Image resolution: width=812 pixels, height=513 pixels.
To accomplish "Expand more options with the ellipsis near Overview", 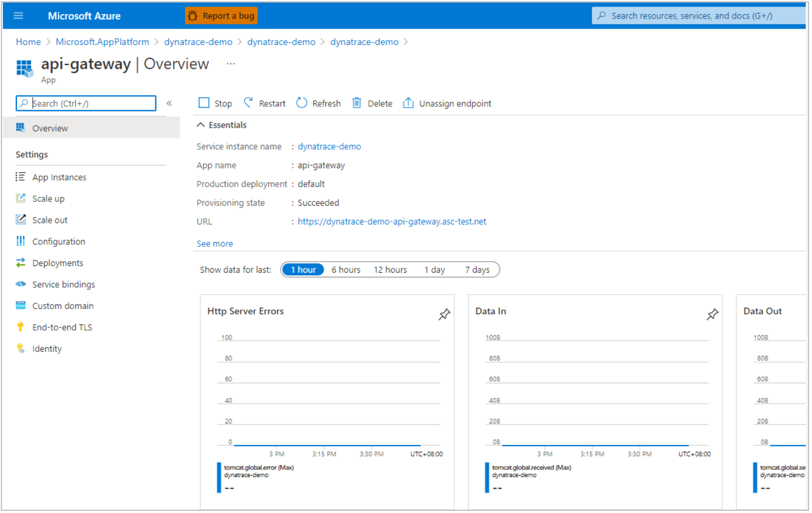I will coord(230,63).
